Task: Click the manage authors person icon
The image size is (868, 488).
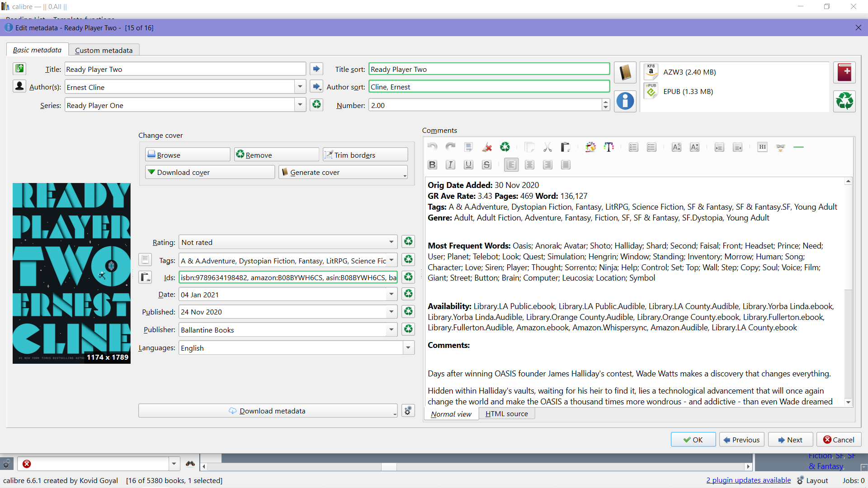Action: [19, 86]
